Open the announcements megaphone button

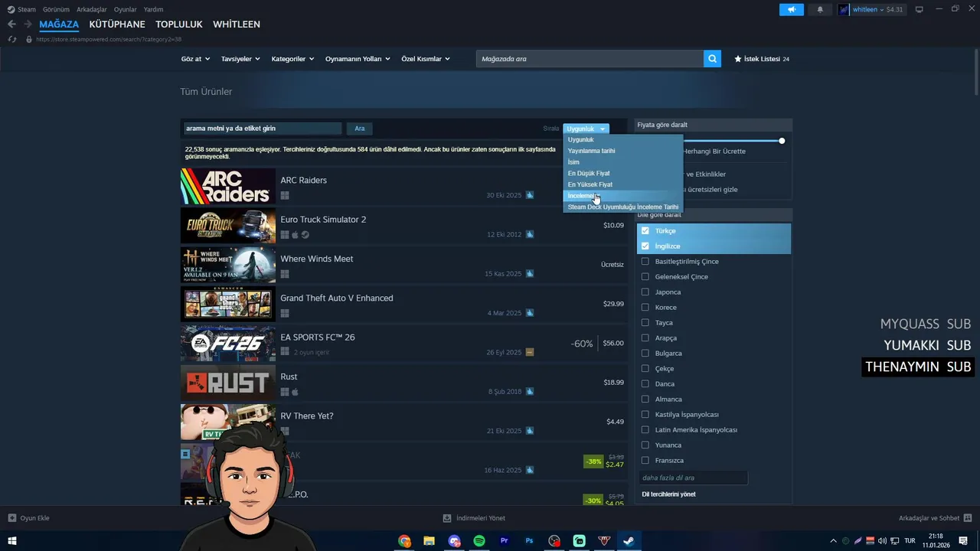point(792,9)
